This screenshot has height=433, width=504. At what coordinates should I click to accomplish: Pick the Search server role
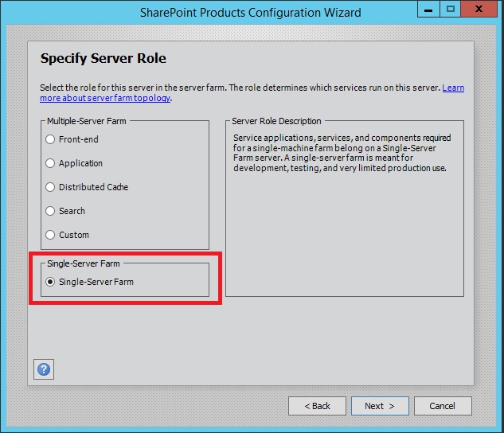[50, 211]
